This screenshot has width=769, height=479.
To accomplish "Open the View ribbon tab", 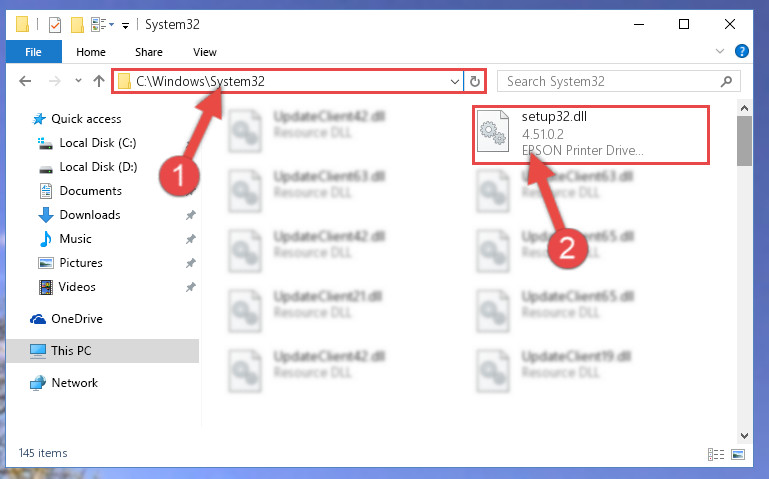I will coord(205,52).
